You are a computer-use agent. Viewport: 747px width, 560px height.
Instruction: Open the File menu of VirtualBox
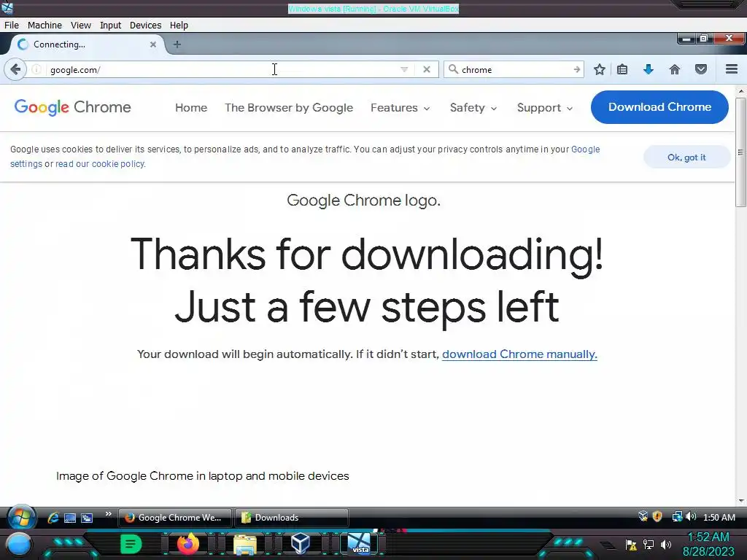click(x=12, y=26)
